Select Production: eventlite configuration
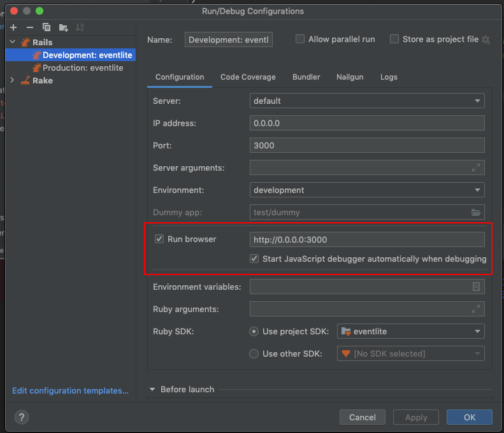Screen dimensions: 504x433 (71, 67)
